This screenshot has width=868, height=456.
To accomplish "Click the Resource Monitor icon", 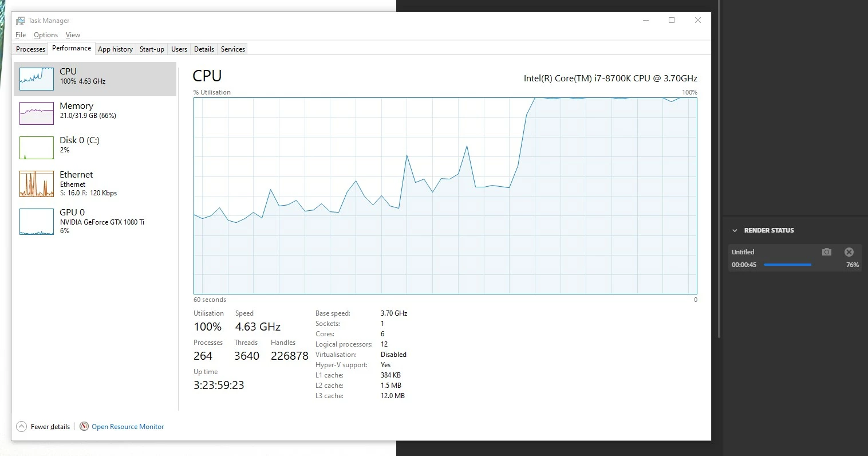I will click(x=84, y=426).
